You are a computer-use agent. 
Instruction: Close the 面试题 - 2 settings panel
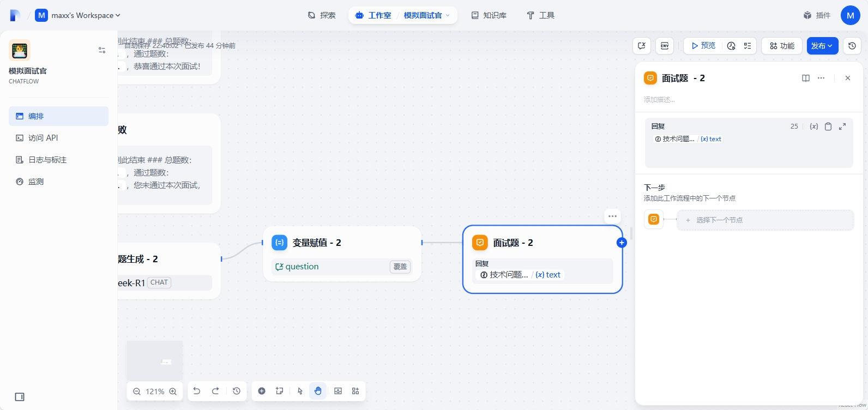pyautogui.click(x=848, y=78)
